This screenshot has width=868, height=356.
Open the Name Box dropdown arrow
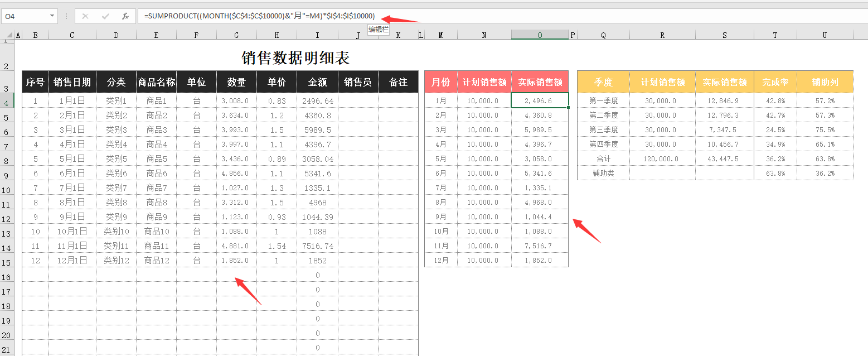[52, 16]
